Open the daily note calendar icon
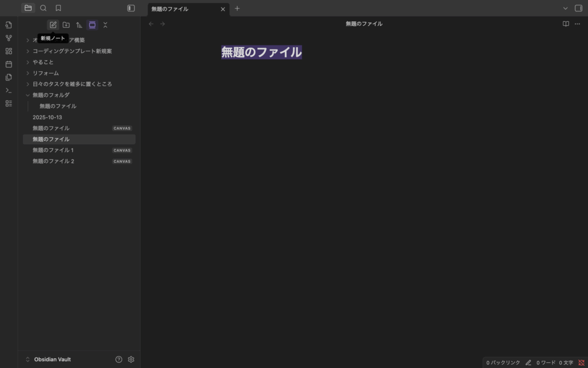588x368 pixels. (9, 64)
